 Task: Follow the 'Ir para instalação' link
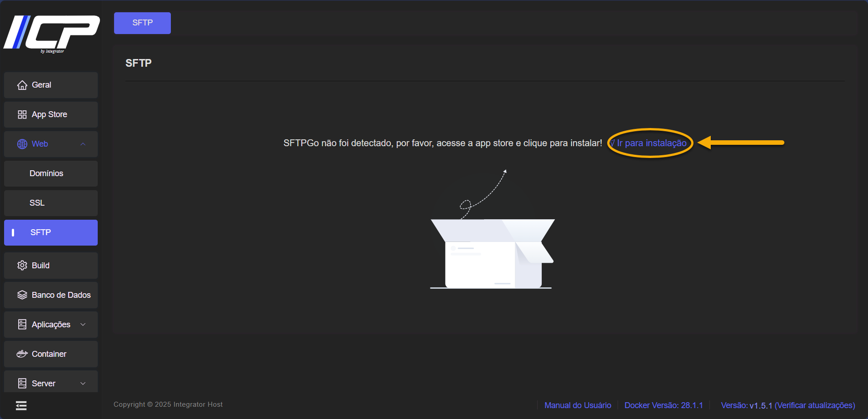[x=651, y=143]
